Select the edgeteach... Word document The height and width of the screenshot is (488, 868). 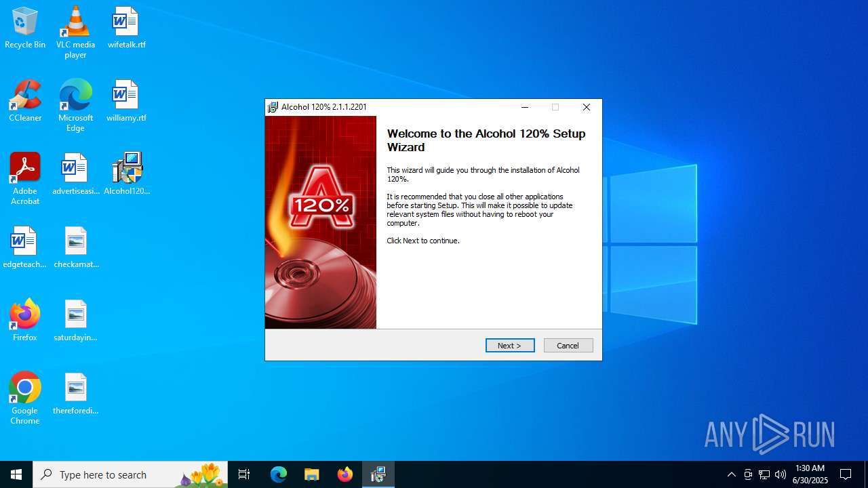25,248
